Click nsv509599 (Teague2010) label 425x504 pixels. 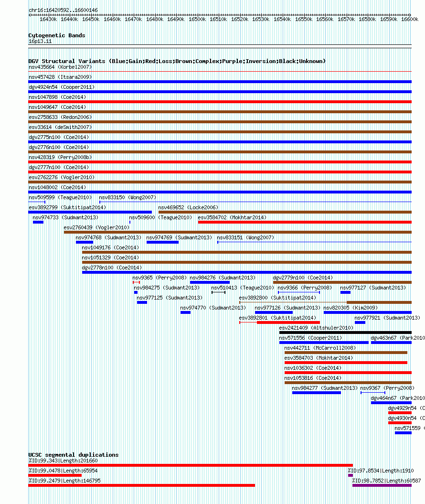coord(60,197)
